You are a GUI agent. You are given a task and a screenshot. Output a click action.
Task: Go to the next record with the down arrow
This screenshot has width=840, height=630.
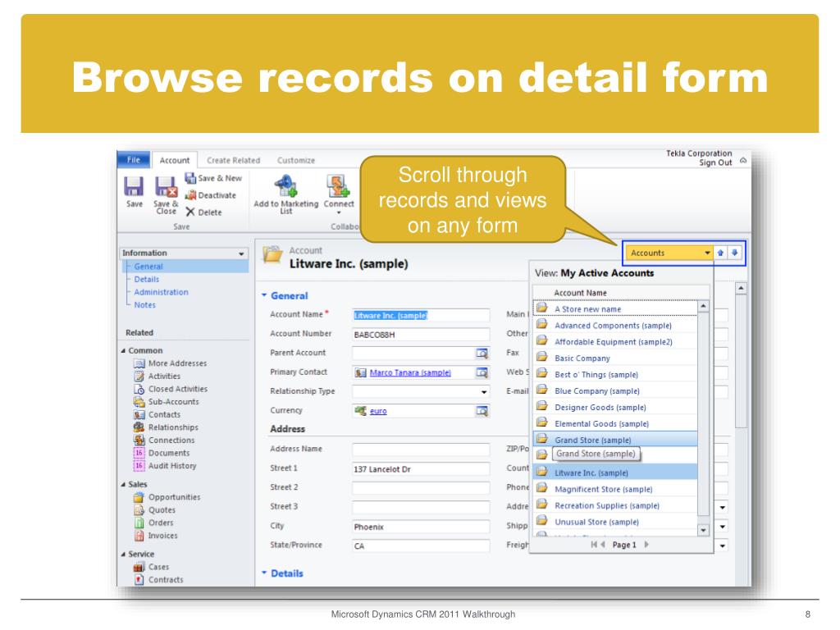point(734,253)
